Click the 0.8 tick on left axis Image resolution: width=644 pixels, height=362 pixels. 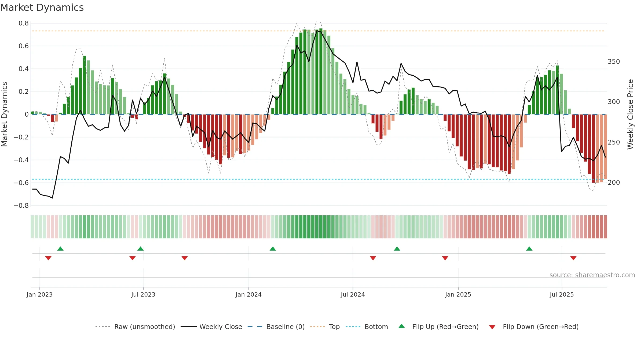pyautogui.click(x=24, y=23)
